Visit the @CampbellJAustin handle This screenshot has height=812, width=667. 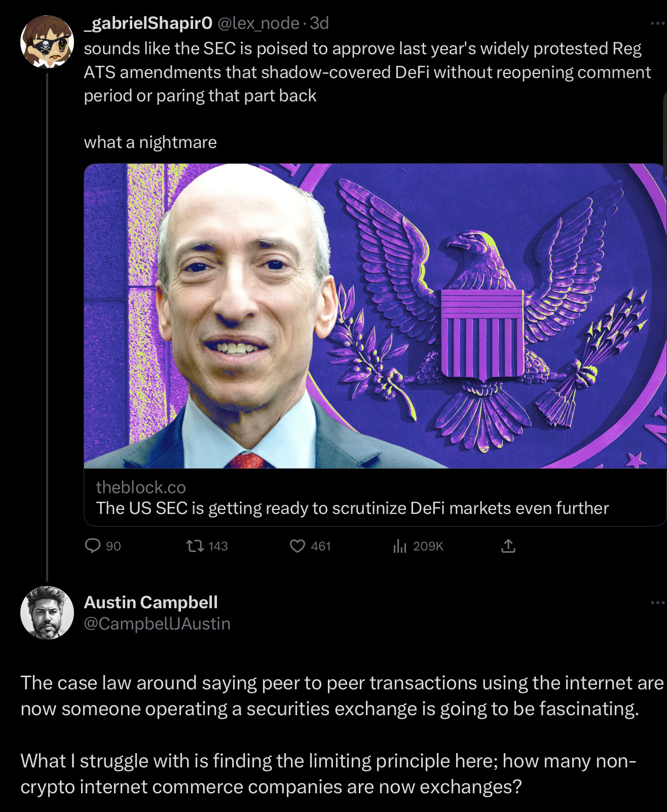click(x=157, y=623)
